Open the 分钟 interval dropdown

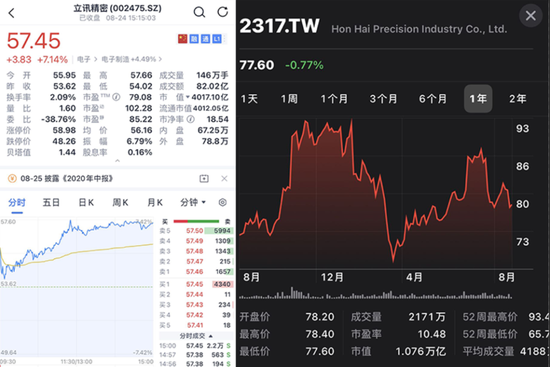193,202
